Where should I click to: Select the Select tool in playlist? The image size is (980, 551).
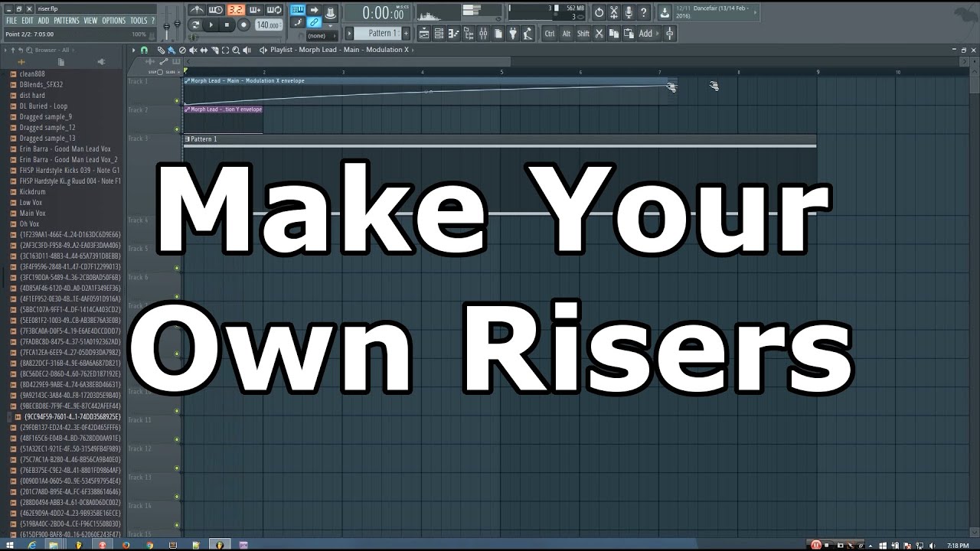[225, 50]
